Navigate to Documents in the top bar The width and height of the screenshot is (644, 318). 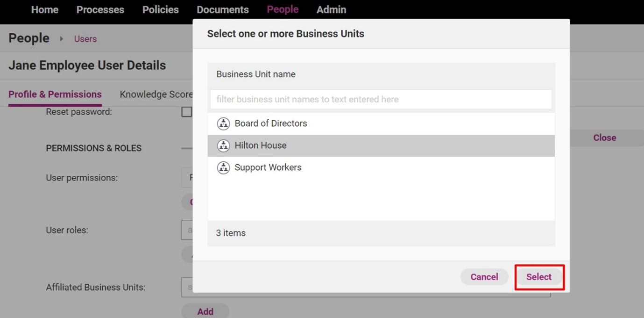(223, 10)
